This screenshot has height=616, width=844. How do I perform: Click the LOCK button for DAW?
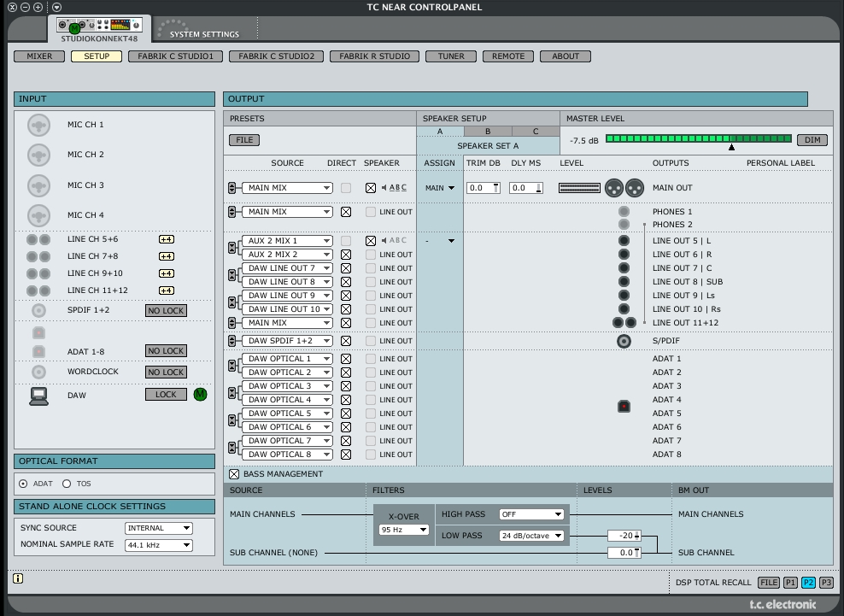(x=167, y=394)
